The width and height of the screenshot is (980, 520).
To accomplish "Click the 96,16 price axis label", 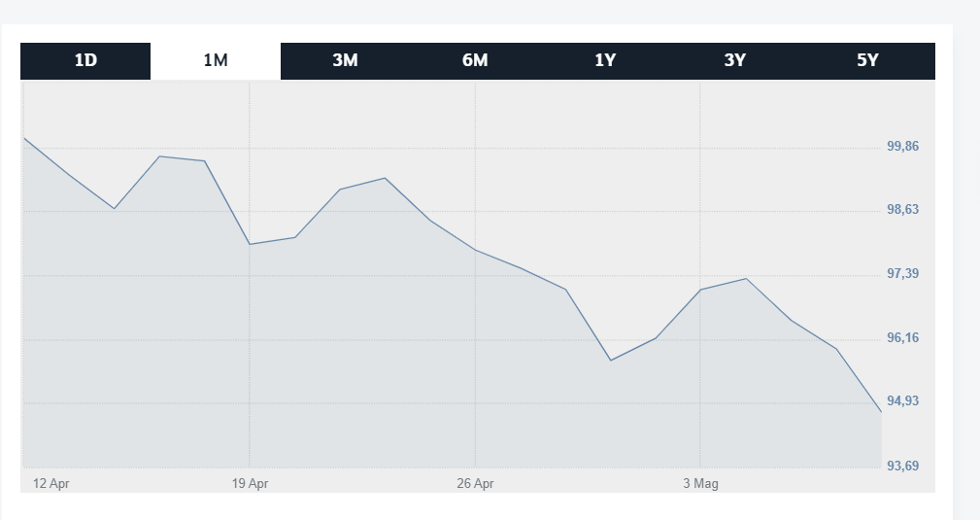I will click(902, 338).
